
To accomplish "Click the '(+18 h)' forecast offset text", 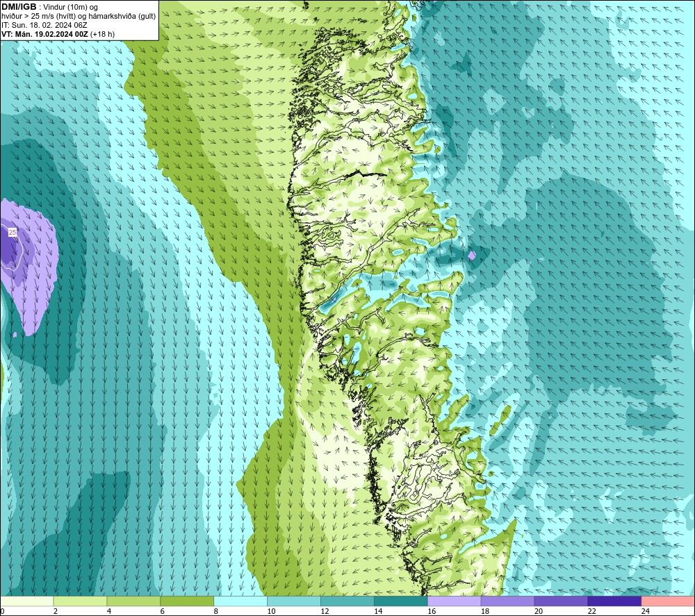I will tap(102, 34).
